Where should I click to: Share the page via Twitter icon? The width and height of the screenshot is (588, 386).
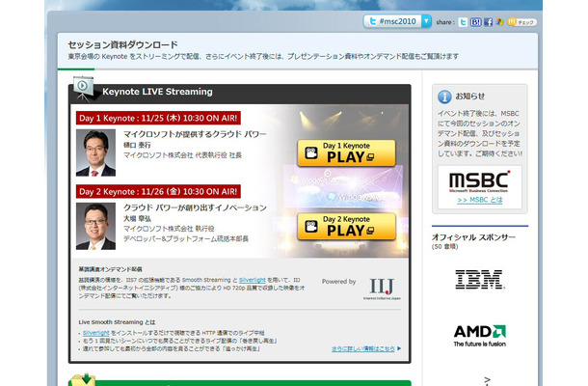463,22
